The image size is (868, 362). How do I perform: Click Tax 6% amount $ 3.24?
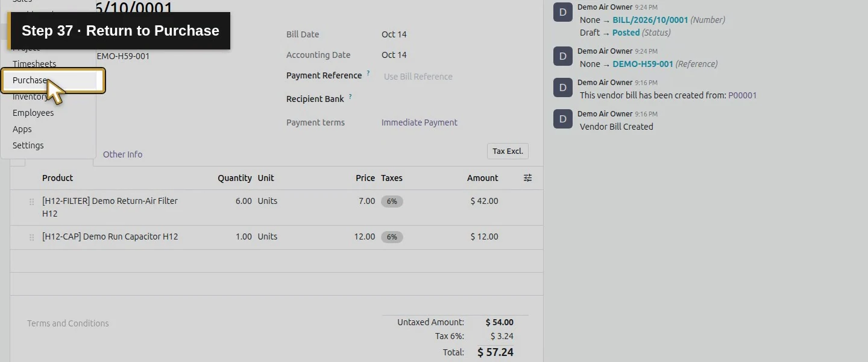[502, 336]
